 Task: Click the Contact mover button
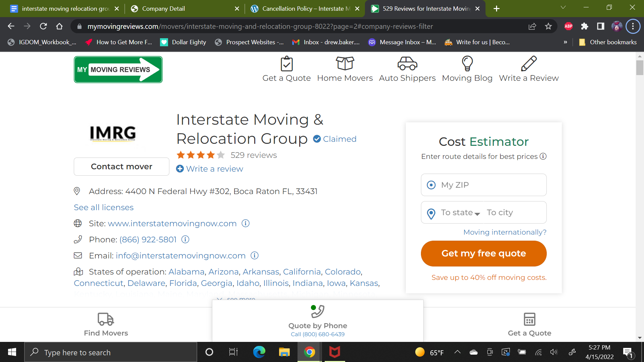121,167
